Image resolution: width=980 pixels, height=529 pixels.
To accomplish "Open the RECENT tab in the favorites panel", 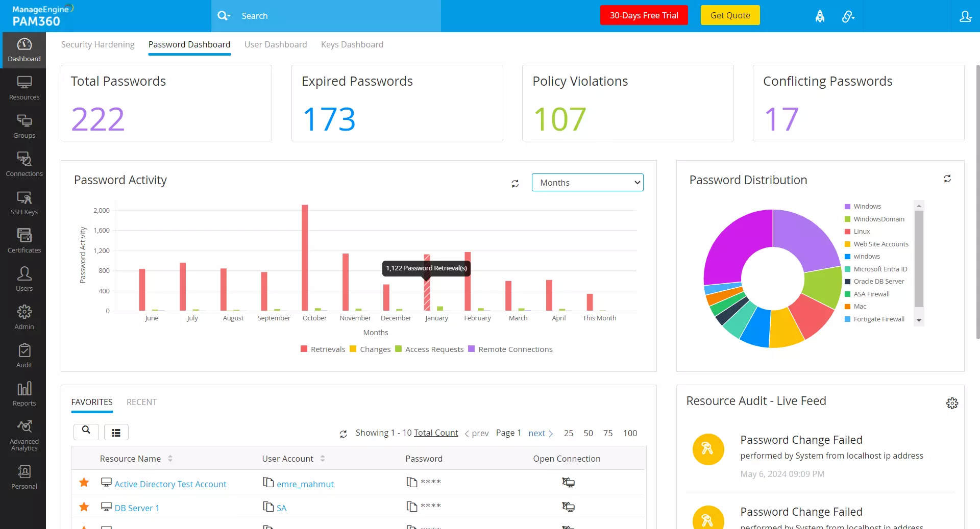I will coord(141,402).
